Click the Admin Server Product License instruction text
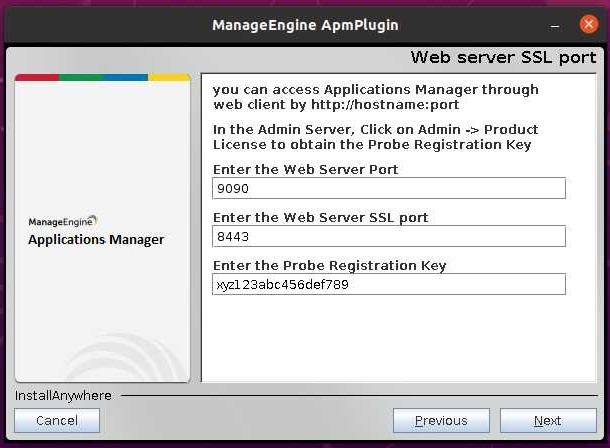 (375, 137)
